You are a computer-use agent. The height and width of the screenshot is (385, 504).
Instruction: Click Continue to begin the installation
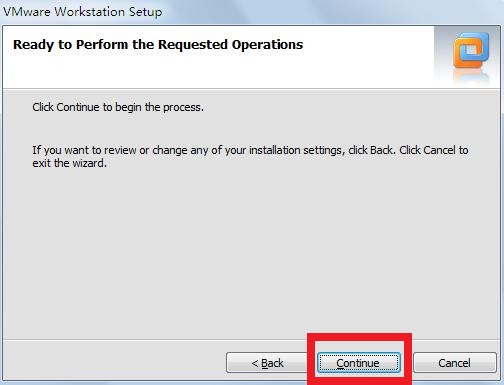(x=359, y=363)
